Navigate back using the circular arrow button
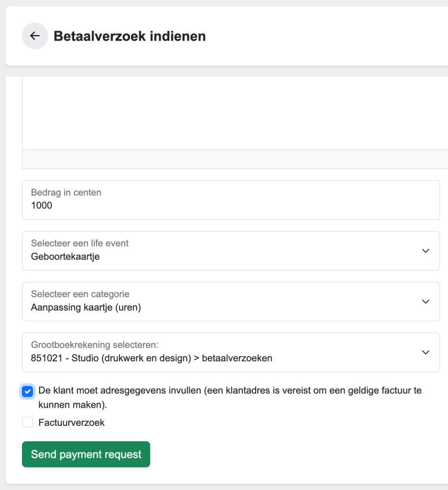Image resolution: width=448 pixels, height=490 pixels. click(x=35, y=36)
